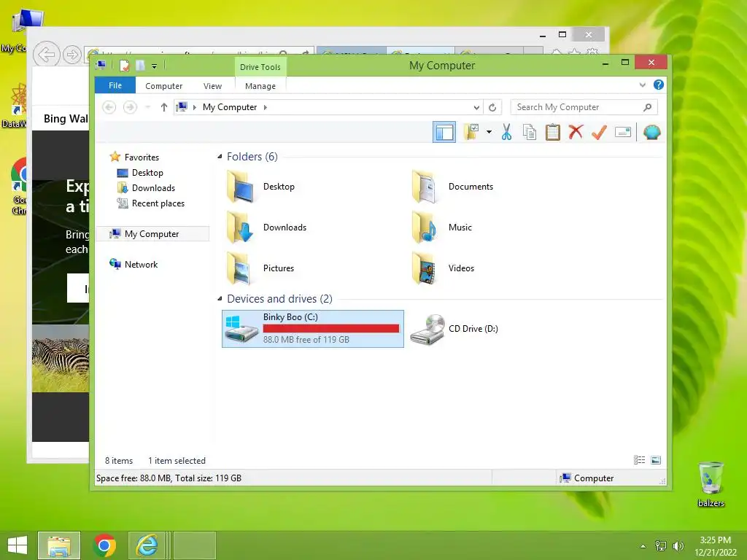Screen dimensions: 747x560
Task: Switch to Large icons view in status bar
Action: 656,460
